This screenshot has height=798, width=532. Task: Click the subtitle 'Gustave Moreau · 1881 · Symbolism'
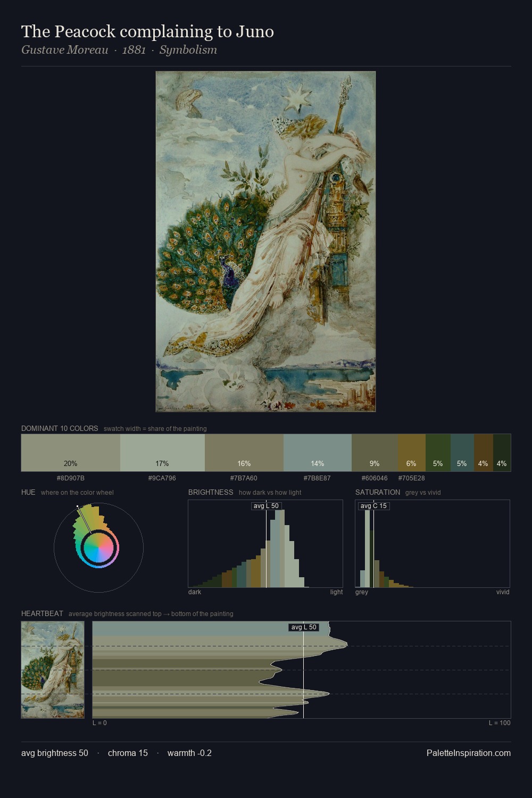point(119,50)
